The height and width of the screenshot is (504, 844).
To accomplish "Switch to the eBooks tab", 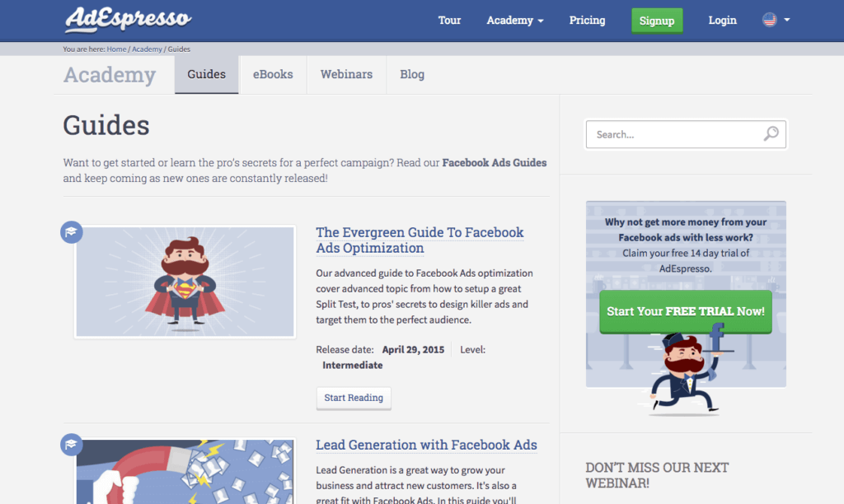I will point(273,74).
